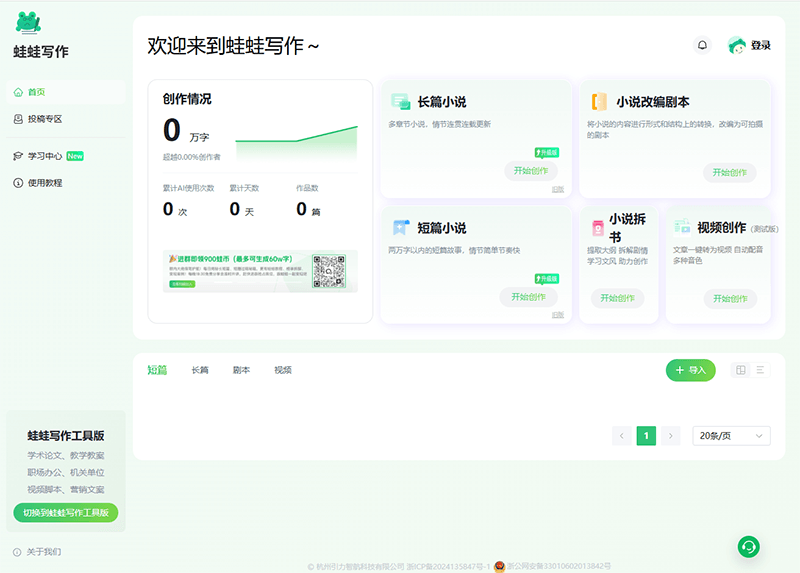This screenshot has height=573, width=800.
Task: Click the 短篇小说 bookmark icon
Action: [401, 227]
